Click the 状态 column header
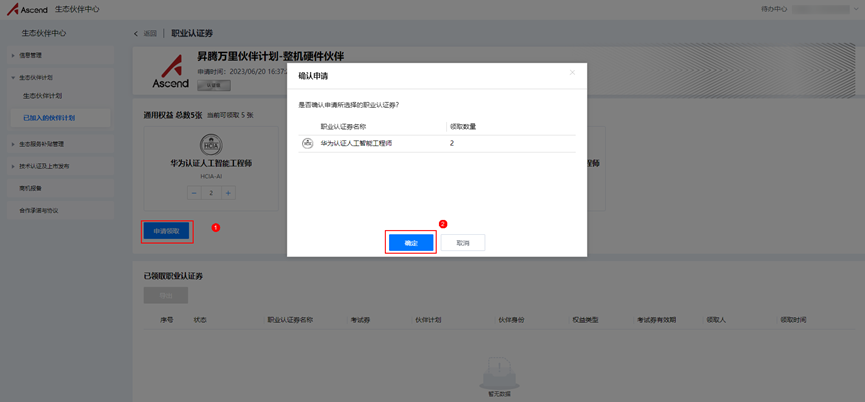This screenshot has width=865, height=402. [x=200, y=320]
